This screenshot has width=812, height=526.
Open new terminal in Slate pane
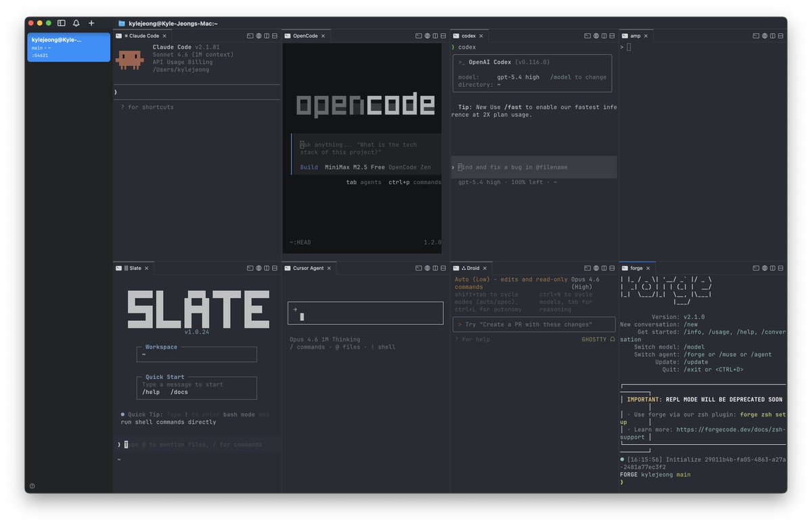click(250, 268)
